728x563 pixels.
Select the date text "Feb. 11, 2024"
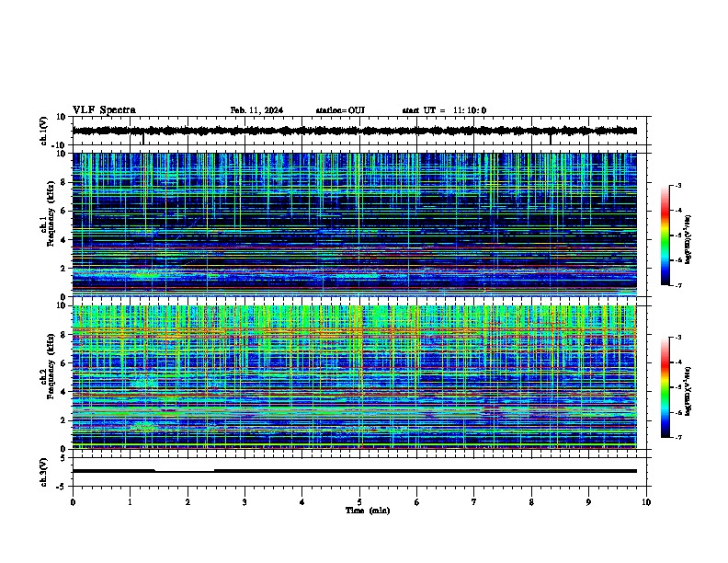pos(256,110)
